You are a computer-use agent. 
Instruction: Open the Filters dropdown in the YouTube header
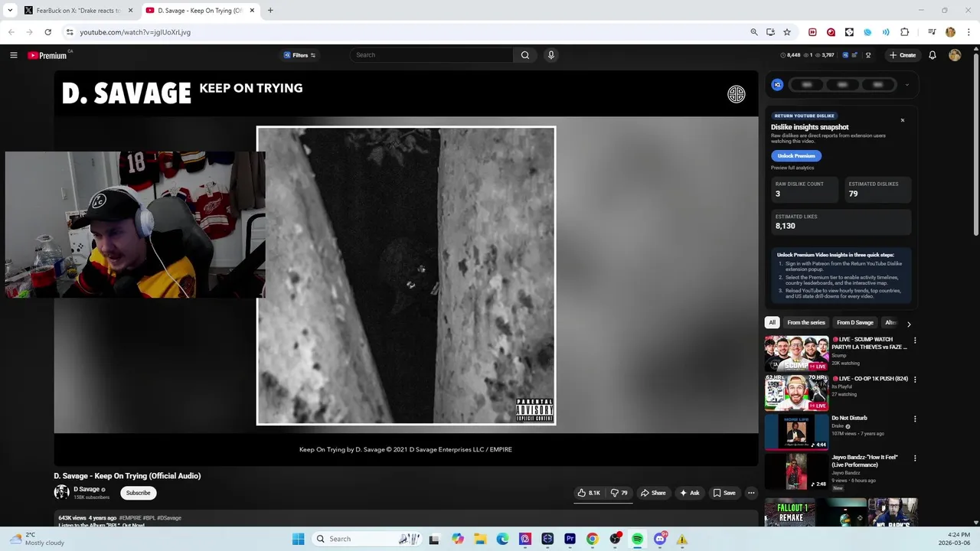coord(299,55)
